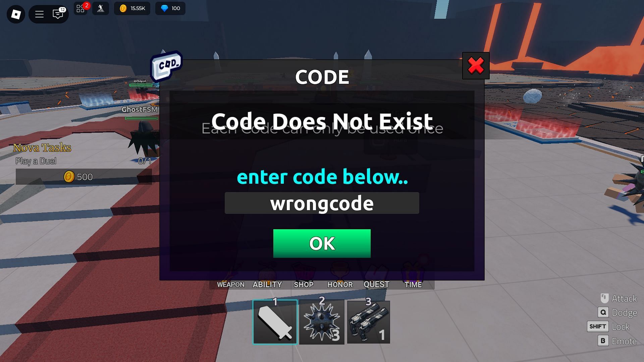This screenshot has height=362, width=644.
Task: Click the HONOR tab in bottom menu
Action: click(x=340, y=284)
